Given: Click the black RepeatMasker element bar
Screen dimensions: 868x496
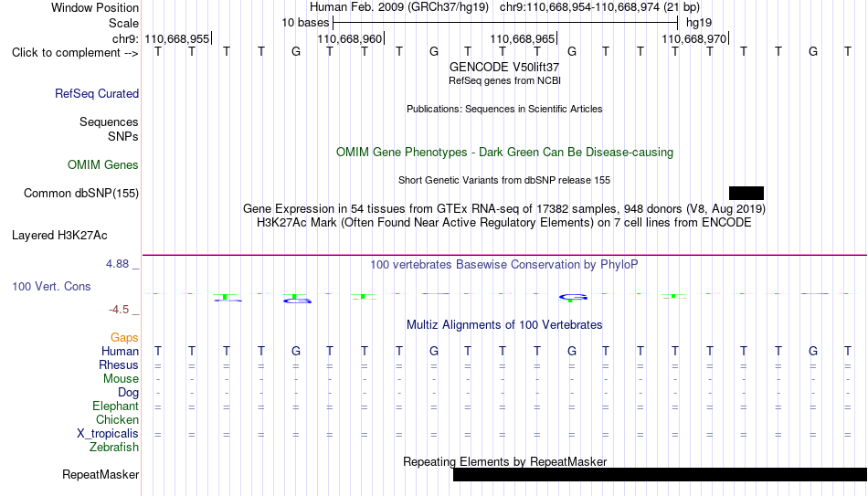Looking at the screenshot, I should [661, 474].
